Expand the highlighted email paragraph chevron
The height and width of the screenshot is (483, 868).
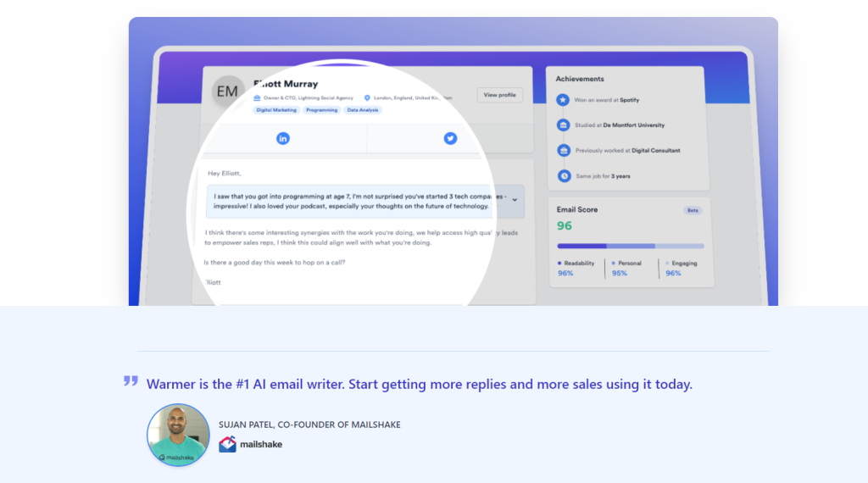pos(515,200)
